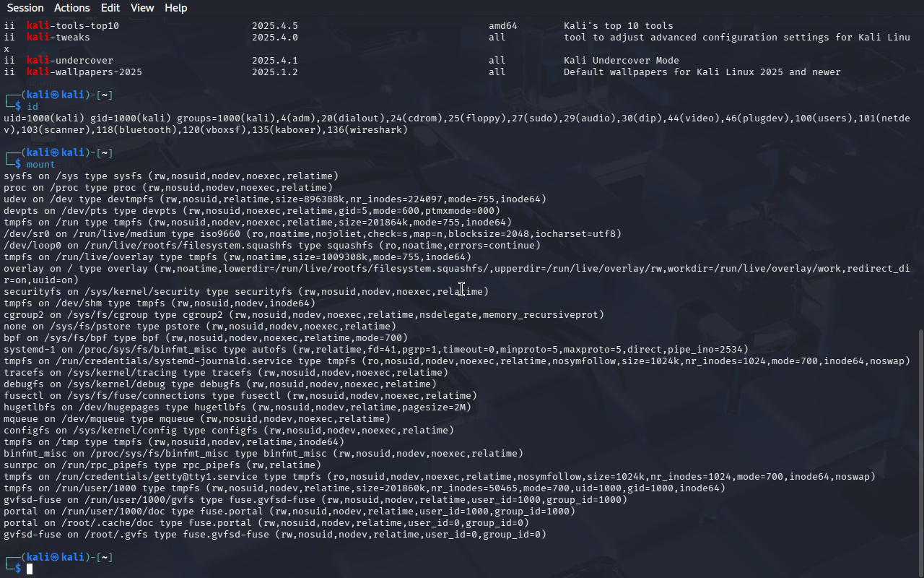Image resolution: width=924 pixels, height=578 pixels.
Task: Click the 'kali-tools-top10' package name
Action: click(x=73, y=26)
